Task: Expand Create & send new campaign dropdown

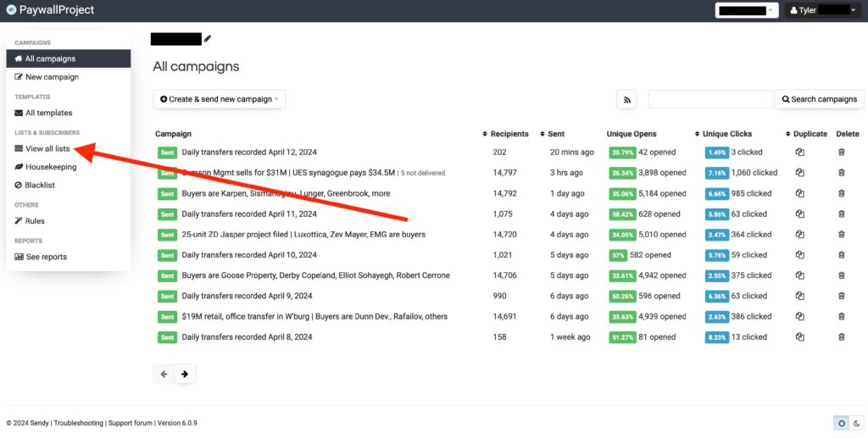Action: pos(220,99)
